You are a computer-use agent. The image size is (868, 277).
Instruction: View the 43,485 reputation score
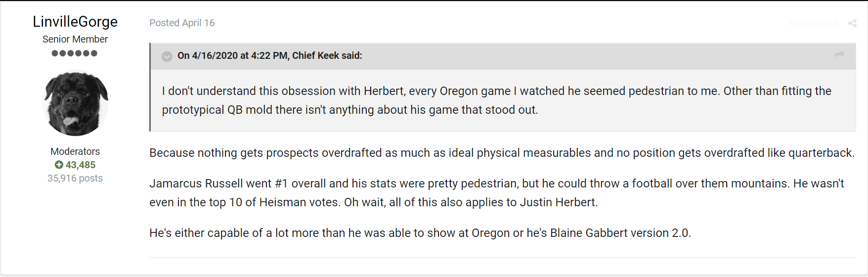[x=81, y=165]
